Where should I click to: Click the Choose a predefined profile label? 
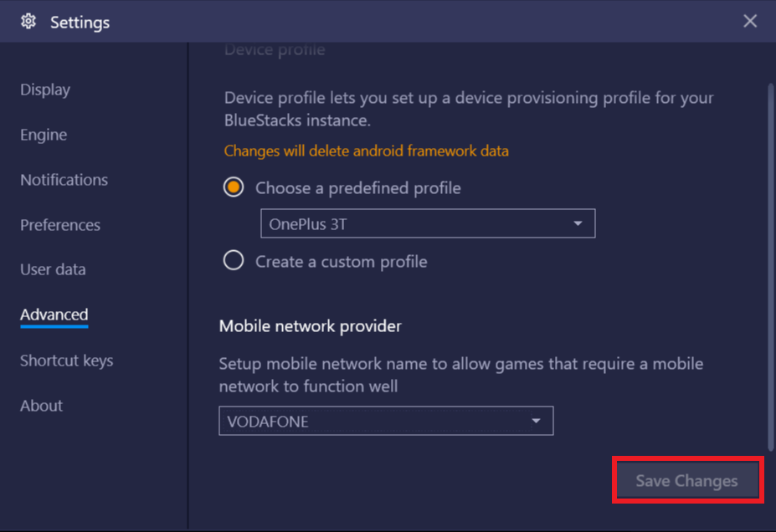(357, 188)
